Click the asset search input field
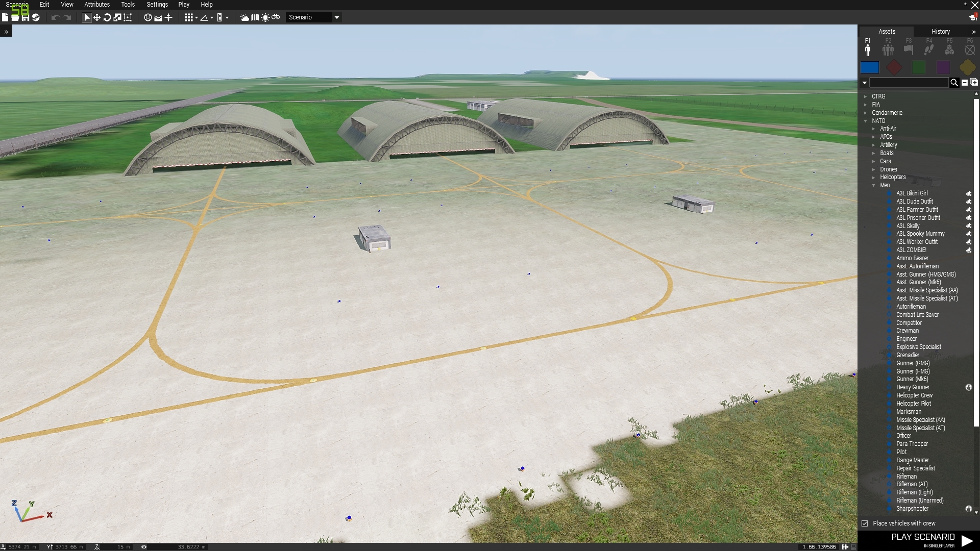Screen dimensions: 980x551 pos(909,83)
